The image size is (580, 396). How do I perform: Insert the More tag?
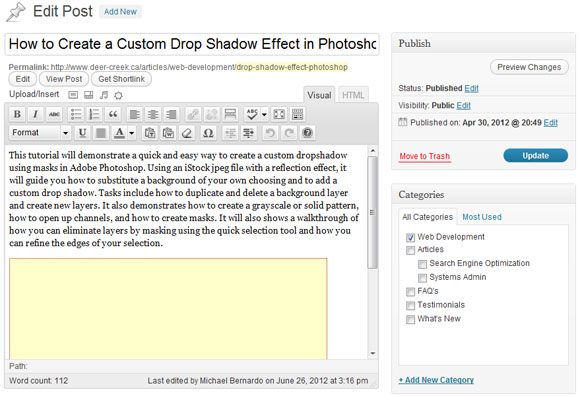[x=230, y=114]
